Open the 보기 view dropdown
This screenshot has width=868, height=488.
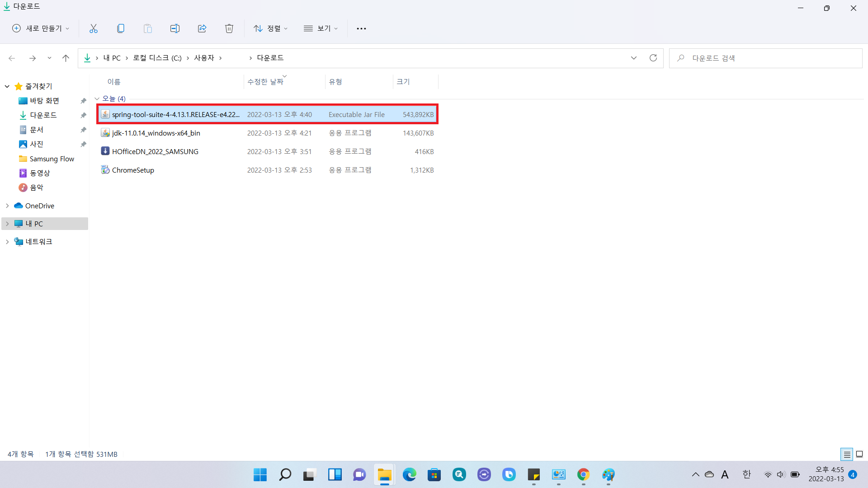point(321,28)
